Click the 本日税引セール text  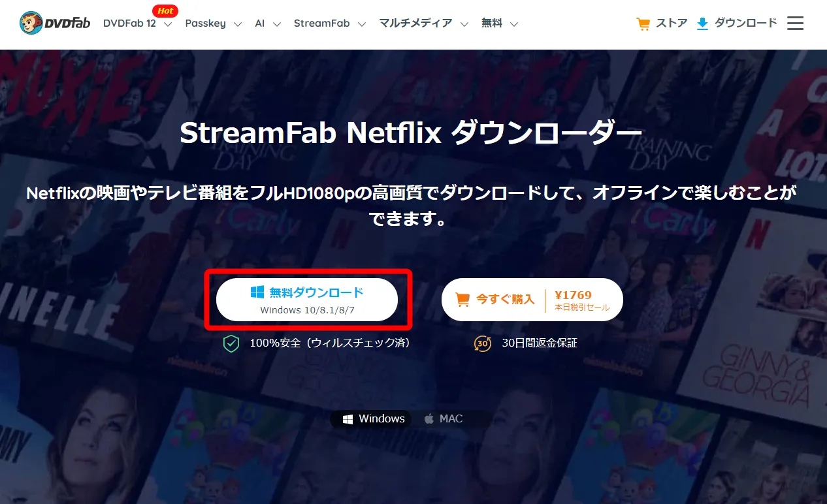(x=582, y=307)
